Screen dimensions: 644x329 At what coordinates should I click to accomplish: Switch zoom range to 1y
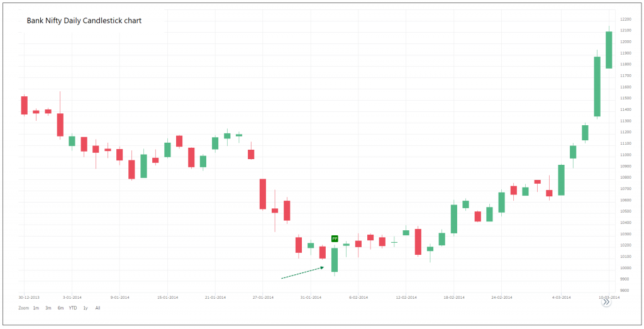(x=86, y=308)
